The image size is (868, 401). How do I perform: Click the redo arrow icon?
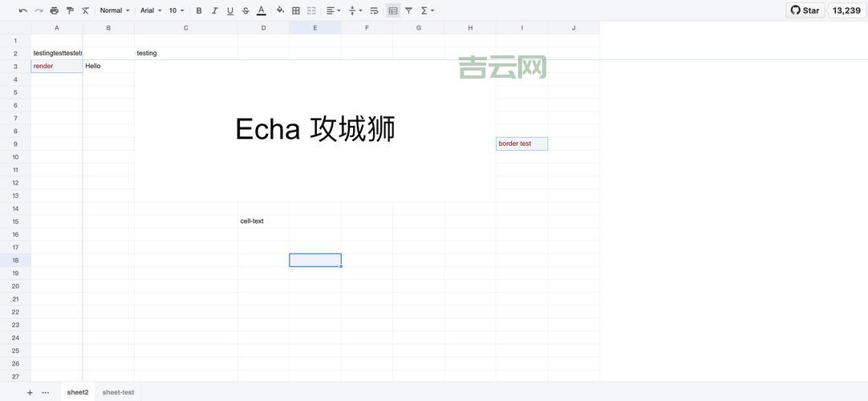coord(39,10)
